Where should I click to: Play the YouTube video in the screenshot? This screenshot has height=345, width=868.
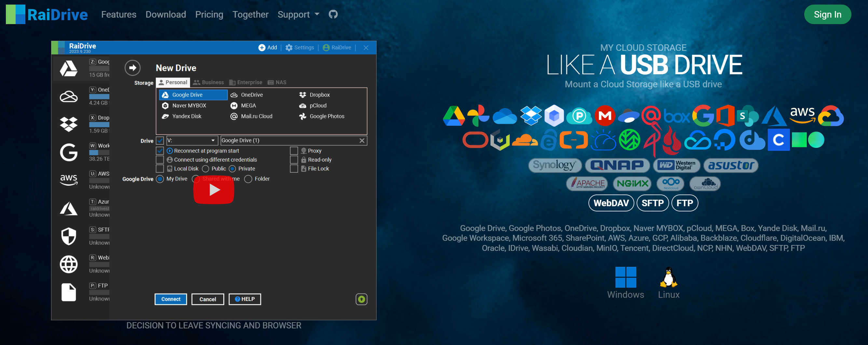[213, 190]
